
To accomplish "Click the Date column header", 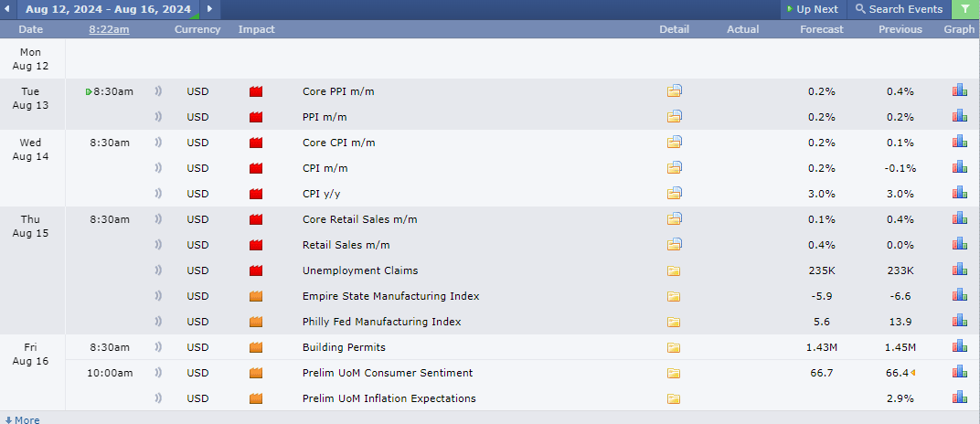I will [x=31, y=29].
